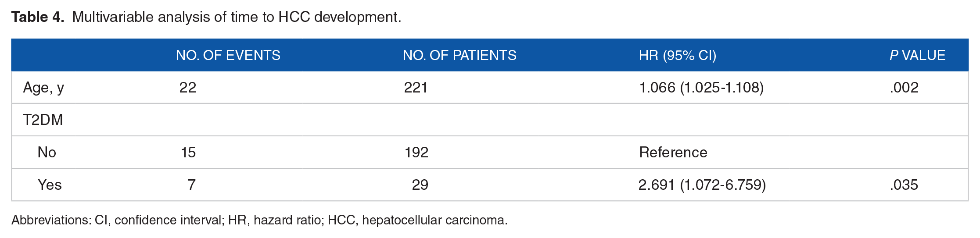
Task: Select the Reference cell text
Action: click(673, 152)
